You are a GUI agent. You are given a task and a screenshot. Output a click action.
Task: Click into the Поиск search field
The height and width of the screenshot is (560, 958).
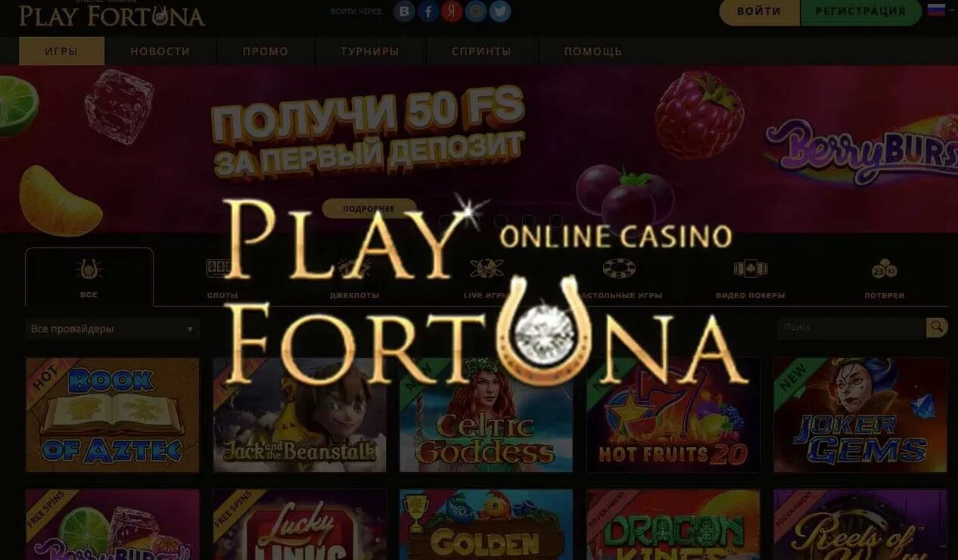point(851,328)
